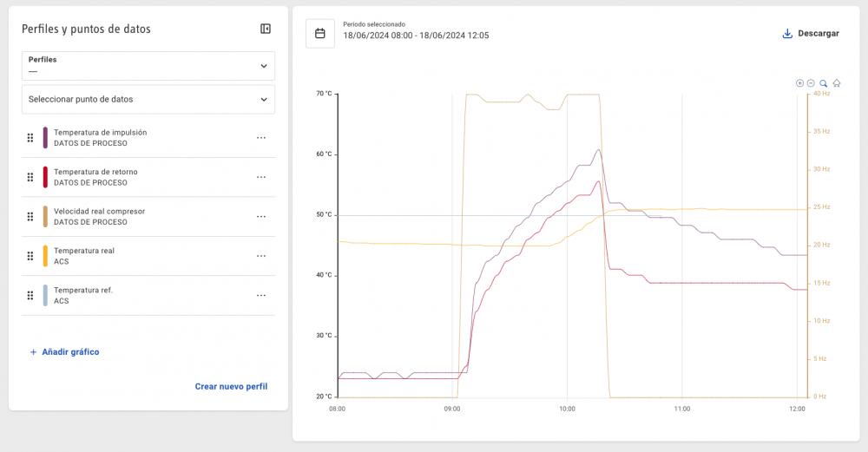Open the calendar period picker
The image size is (868, 452).
(x=320, y=34)
